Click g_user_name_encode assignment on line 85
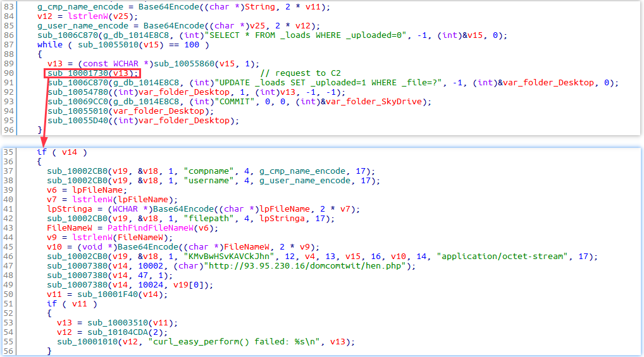Screen dimensions: 644x357 tap(82, 26)
